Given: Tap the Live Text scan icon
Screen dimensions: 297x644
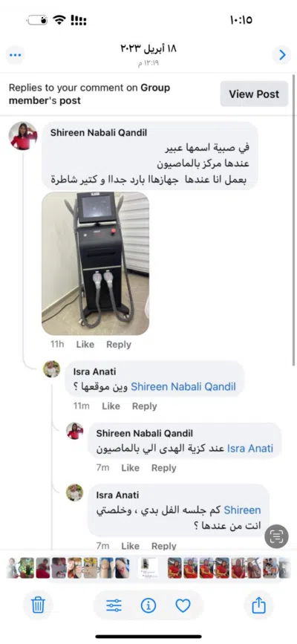Looking at the screenshot, I should 276,536.
